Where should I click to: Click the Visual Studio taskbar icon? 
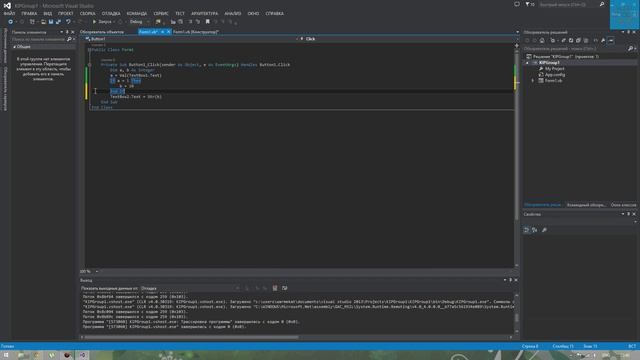[x=82, y=355]
